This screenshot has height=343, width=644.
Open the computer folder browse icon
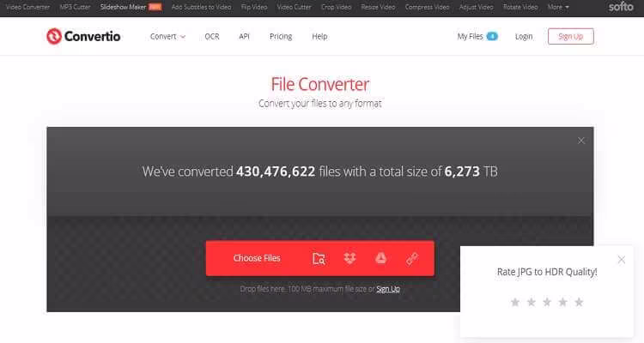tap(319, 258)
